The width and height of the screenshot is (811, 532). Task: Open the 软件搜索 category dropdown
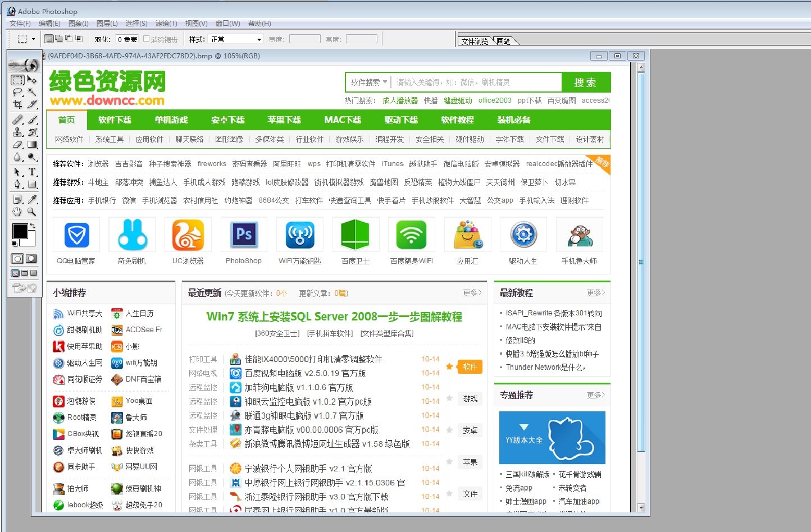[x=368, y=82]
